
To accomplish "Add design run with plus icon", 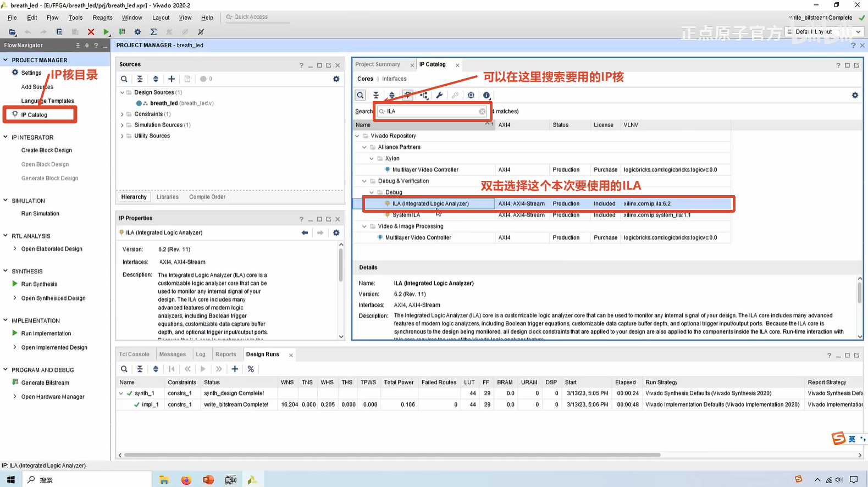I will click(x=235, y=369).
